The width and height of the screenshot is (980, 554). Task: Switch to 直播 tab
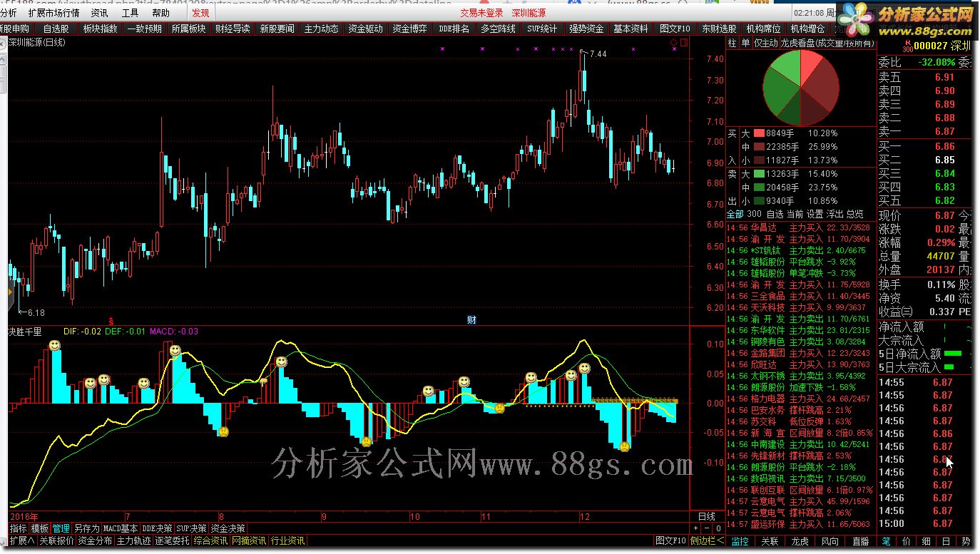pyautogui.click(x=860, y=541)
